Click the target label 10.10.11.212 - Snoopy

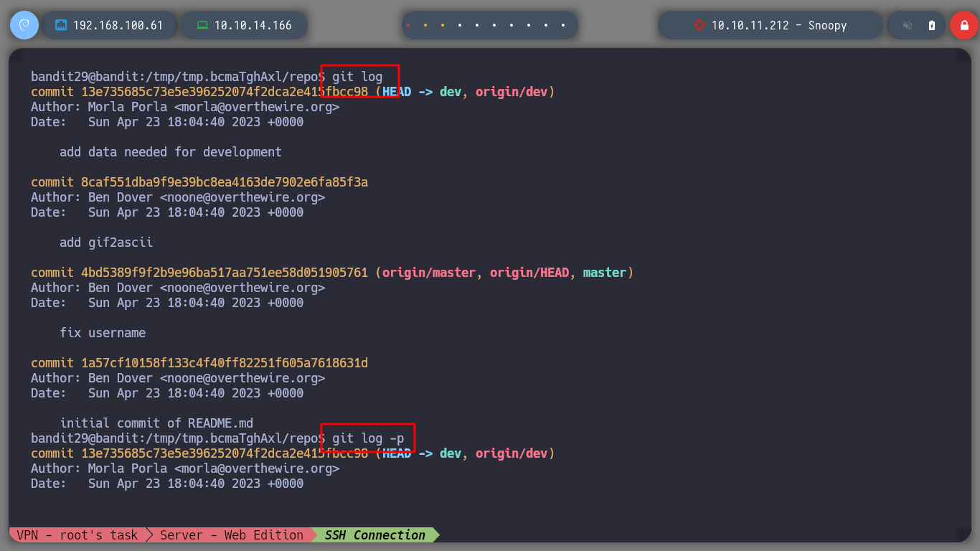click(x=779, y=25)
